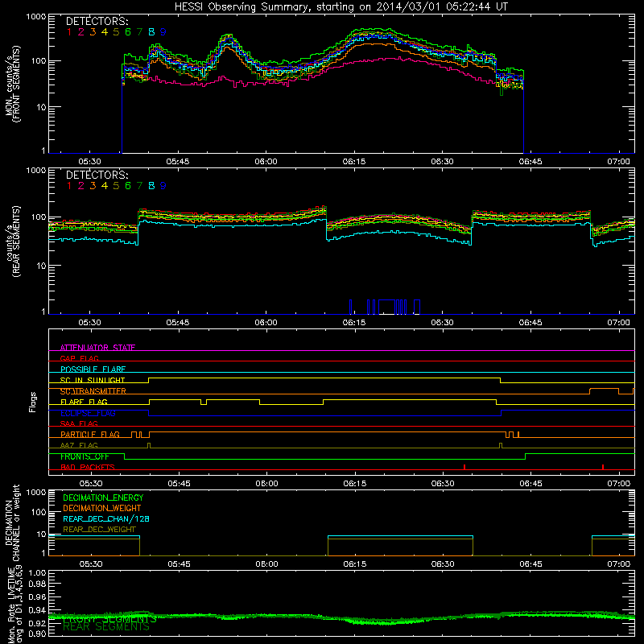Click the 06:30 tick under Flags plot
The height and width of the screenshot is (644, 644).
443,484
